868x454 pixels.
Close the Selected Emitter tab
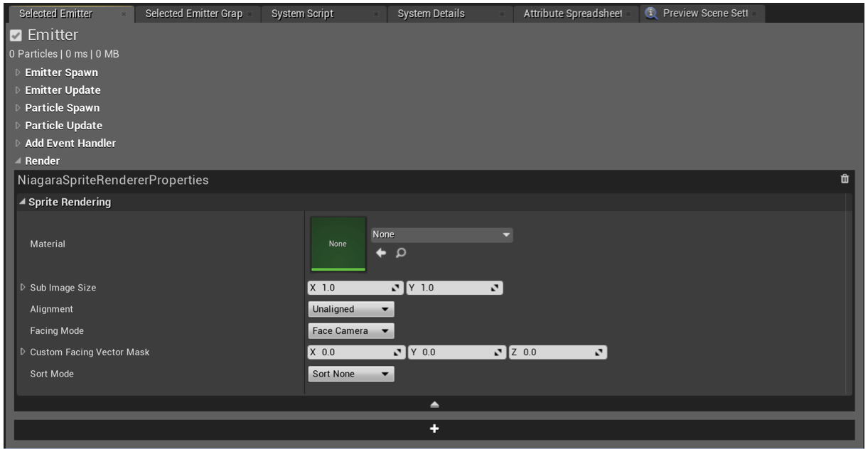pyautogui.click(x=123, y=14)
